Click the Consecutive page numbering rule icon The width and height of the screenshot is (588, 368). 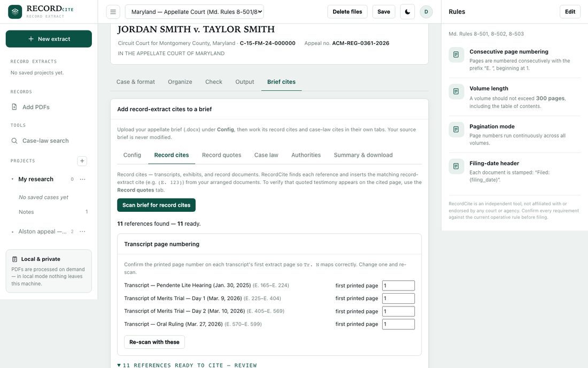click(x=456, y=55)
